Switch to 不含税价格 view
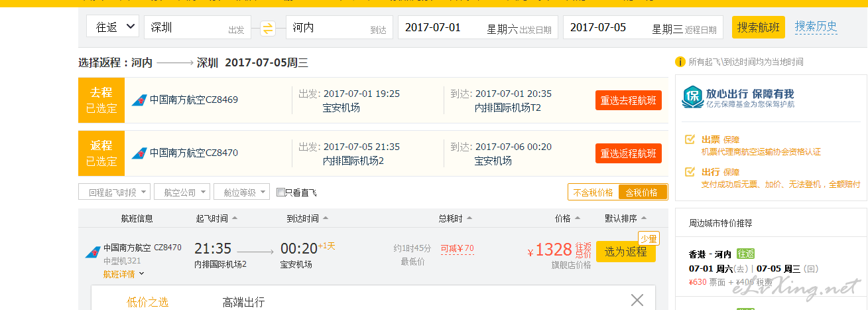This screenshot has height=310, width=868. (593, 193)
